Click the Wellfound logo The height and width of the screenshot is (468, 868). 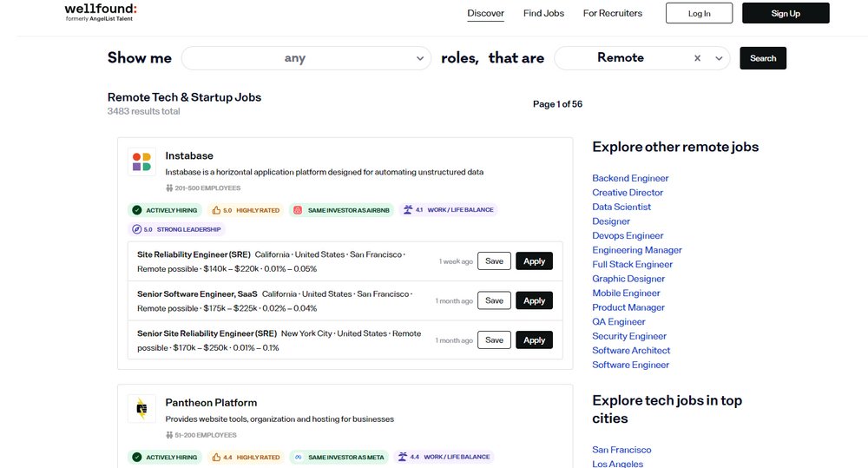point(100,11)
